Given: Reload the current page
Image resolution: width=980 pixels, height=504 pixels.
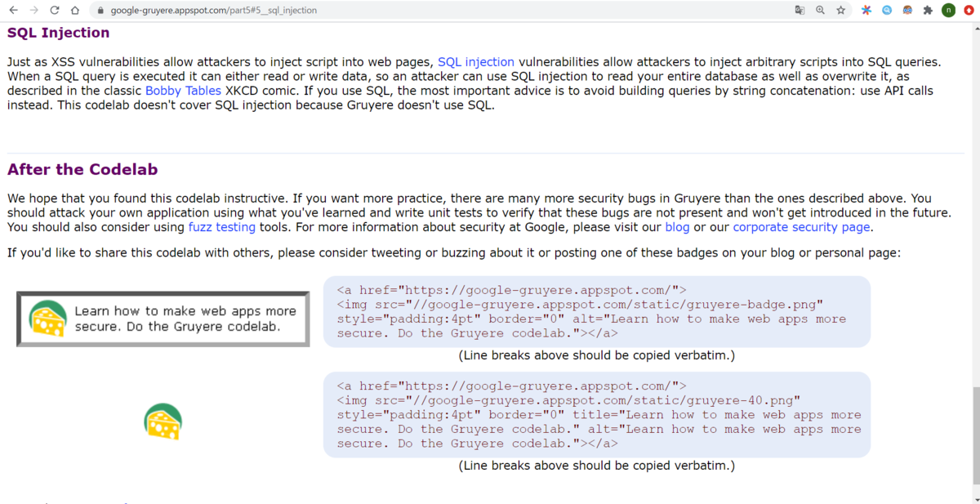Looking at the screenshot, I should (x=55, y=11).
